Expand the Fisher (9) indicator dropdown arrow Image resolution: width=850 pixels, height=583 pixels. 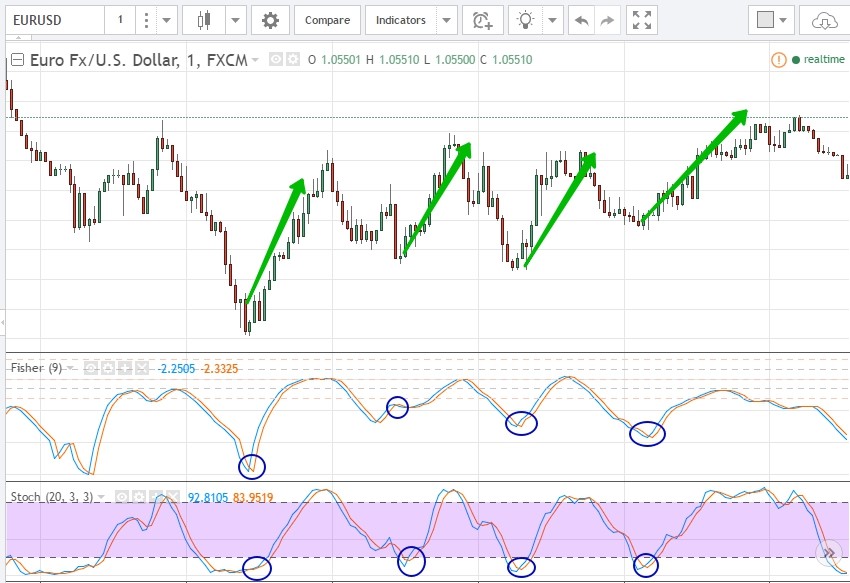(70, 368)
